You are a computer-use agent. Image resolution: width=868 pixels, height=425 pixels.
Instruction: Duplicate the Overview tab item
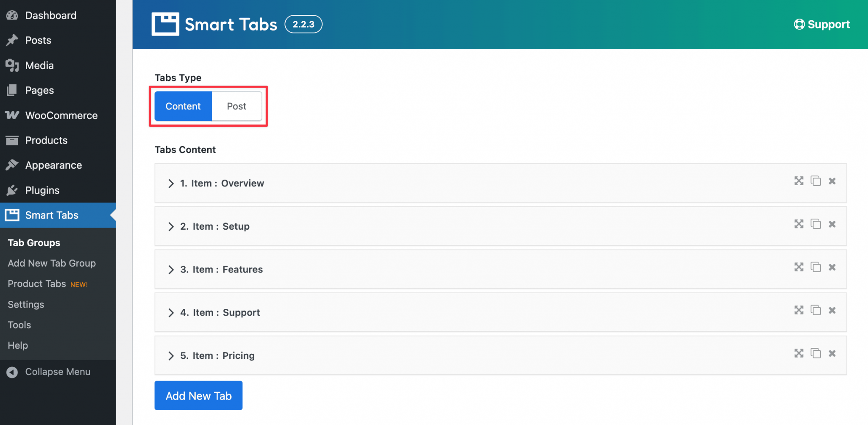pos(816,181)
